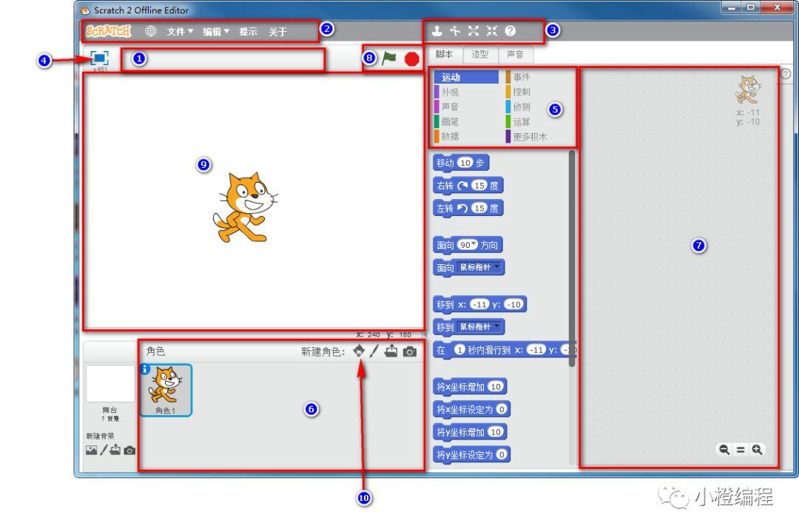Click the blocks palette vertical scrollbar
The image size is (799, 532).
(572, 258)
